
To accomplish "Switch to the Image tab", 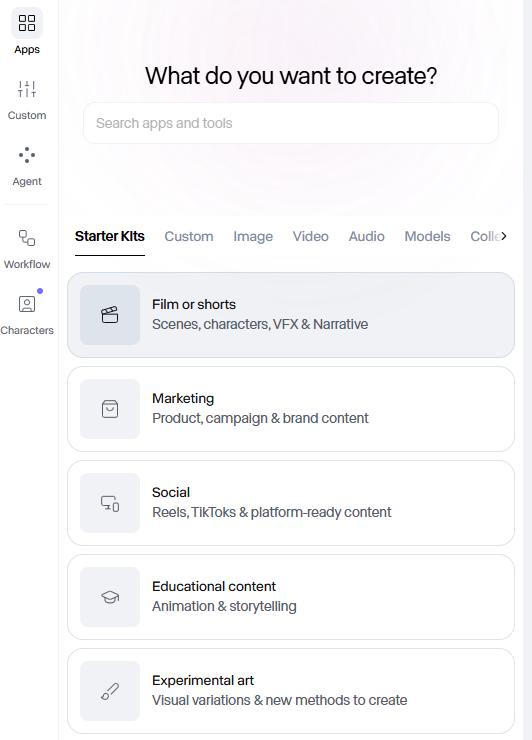I will (x=253, y=236).
